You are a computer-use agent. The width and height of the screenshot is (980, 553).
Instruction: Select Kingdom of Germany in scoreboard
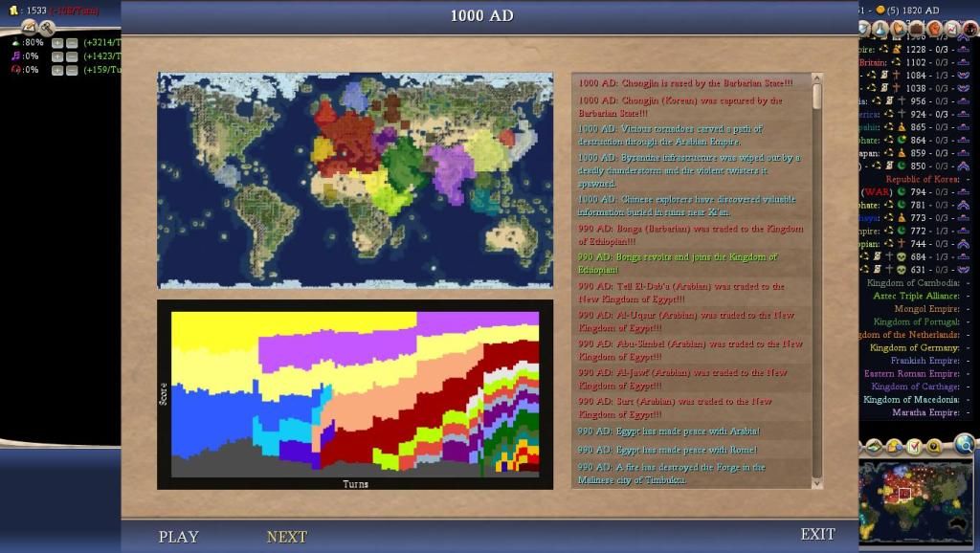(x=915, y=347)
